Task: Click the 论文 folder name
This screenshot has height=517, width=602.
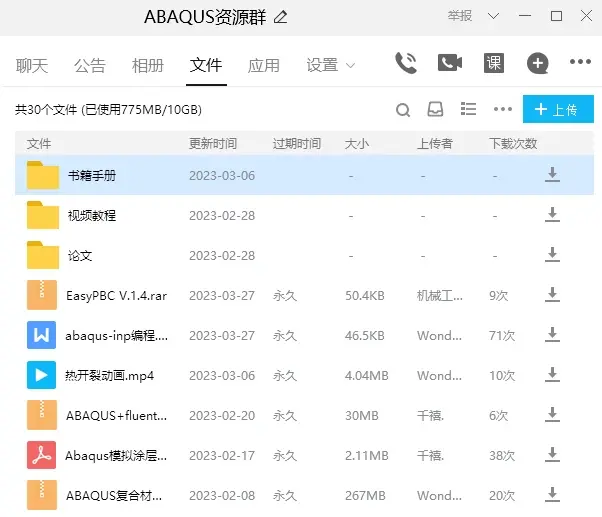Action: [x=80, y=255]
